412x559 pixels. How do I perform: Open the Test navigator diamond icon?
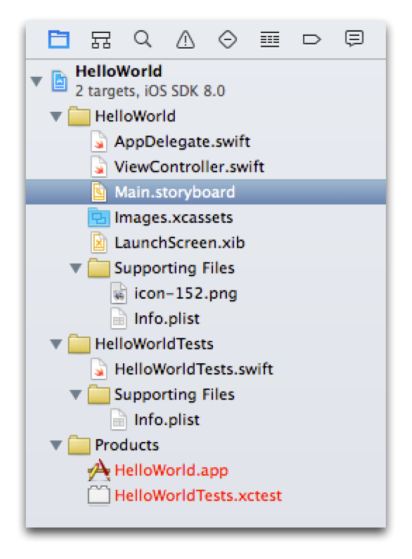point(227,39)
